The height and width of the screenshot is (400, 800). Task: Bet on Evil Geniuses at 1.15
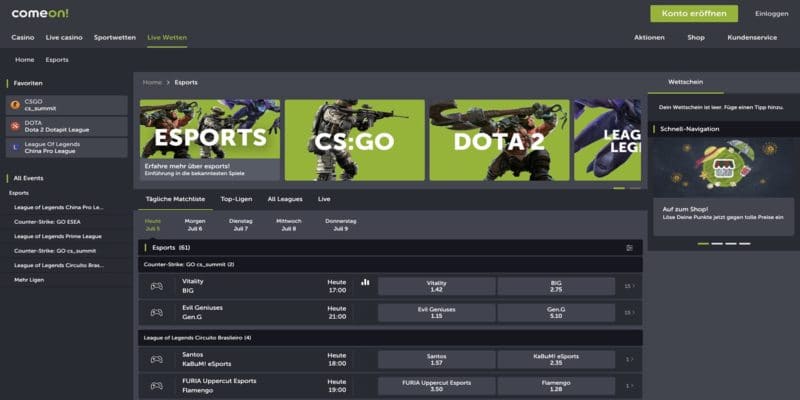point(437,312)
